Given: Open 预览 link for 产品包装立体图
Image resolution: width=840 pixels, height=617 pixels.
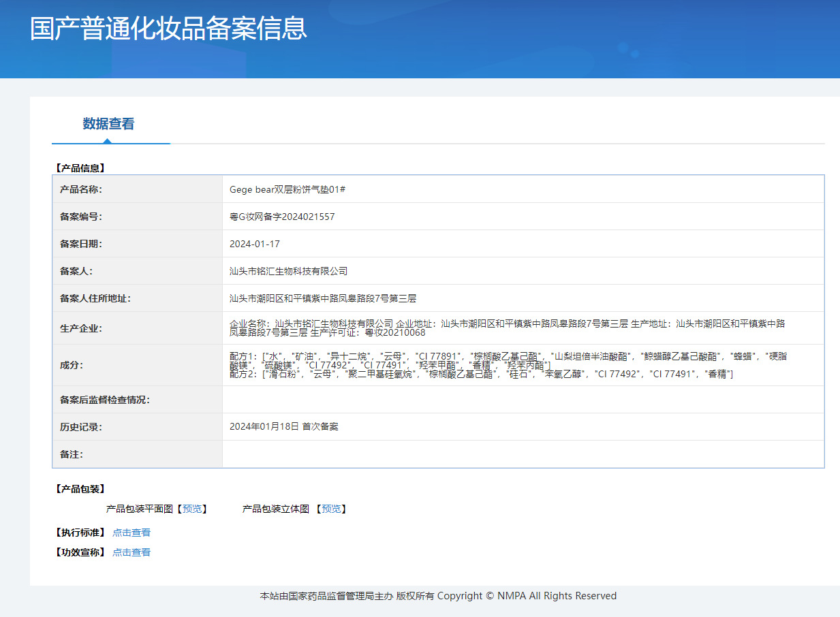Looking at the screenshot, I should (x=331, y=509).
